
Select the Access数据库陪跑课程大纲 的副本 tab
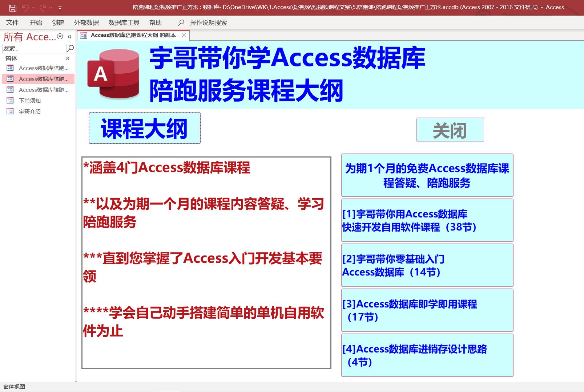click(133, 35)
